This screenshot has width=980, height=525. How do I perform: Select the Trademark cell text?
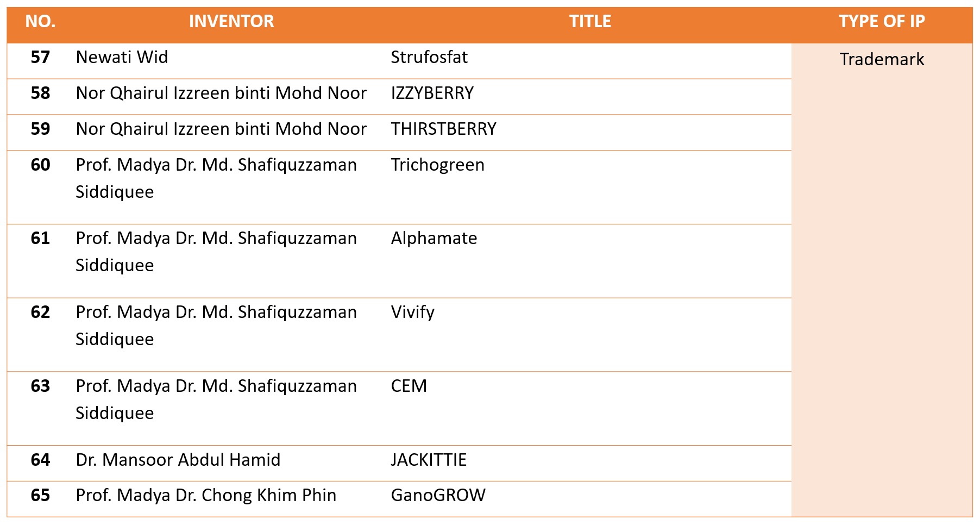point(881,59)
